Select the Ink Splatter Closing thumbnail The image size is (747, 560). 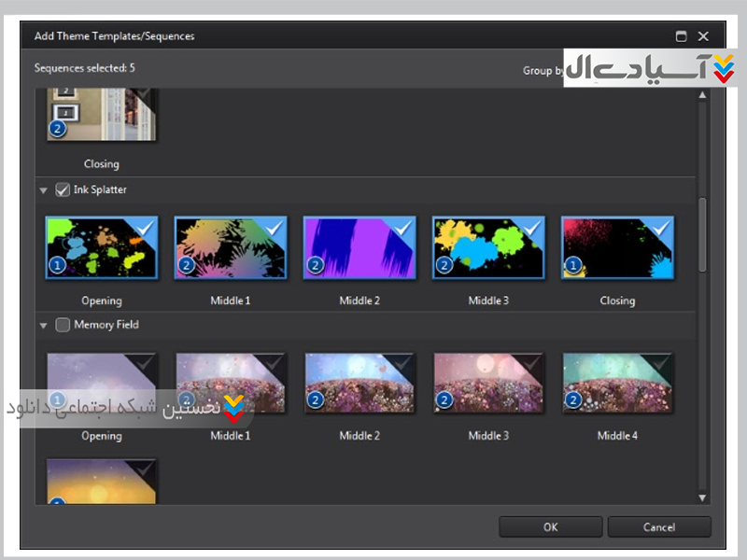pos(616,247)
